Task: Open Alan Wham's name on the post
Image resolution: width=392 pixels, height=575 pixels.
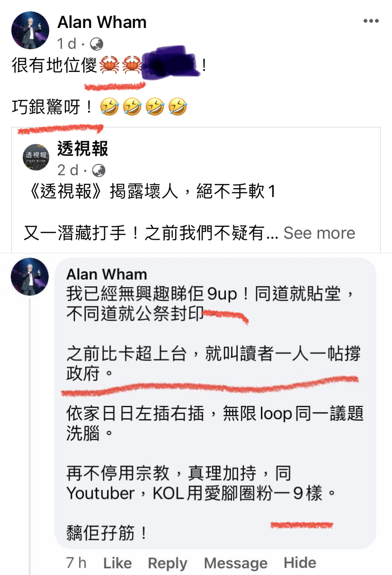Action: tap(102, 22)
